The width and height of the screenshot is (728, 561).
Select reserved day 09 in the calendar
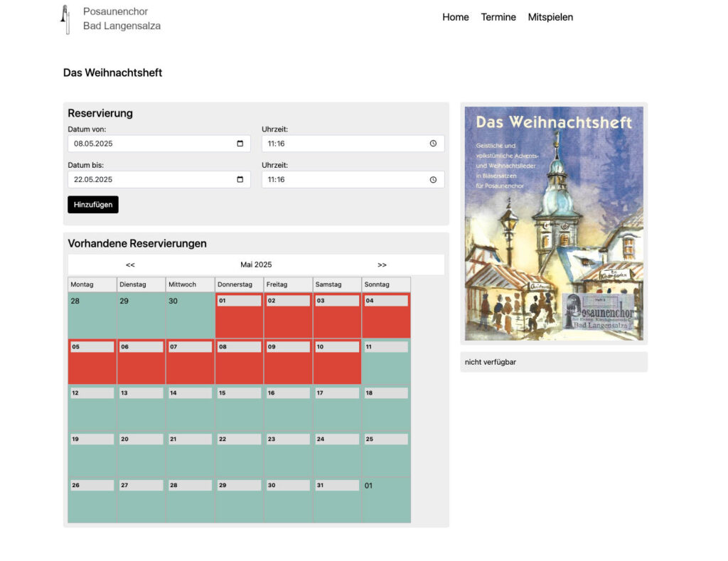[288, 361]
